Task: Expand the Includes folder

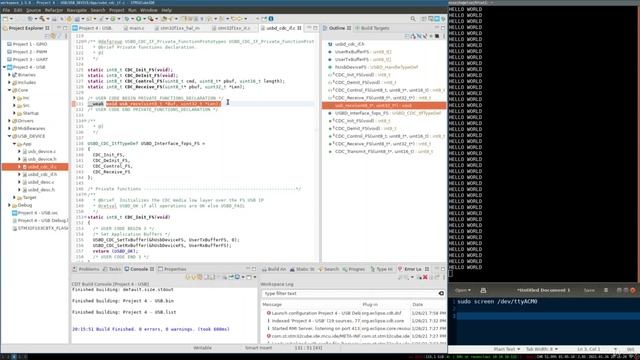Action: coord(9,82)
